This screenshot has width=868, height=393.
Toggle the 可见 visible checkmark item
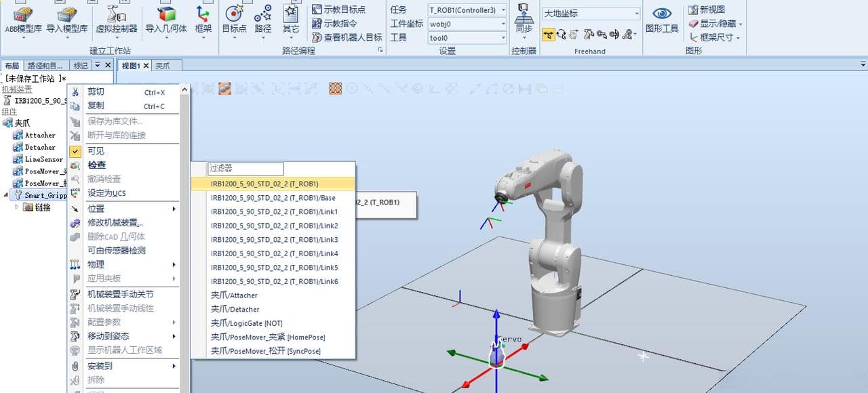point(123,151)
